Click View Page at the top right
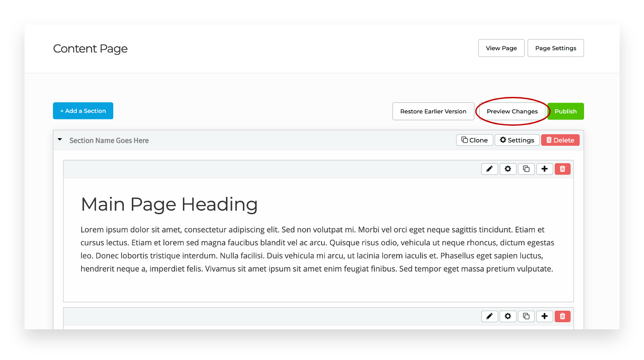The image size is (644, 360). (501, 48)
